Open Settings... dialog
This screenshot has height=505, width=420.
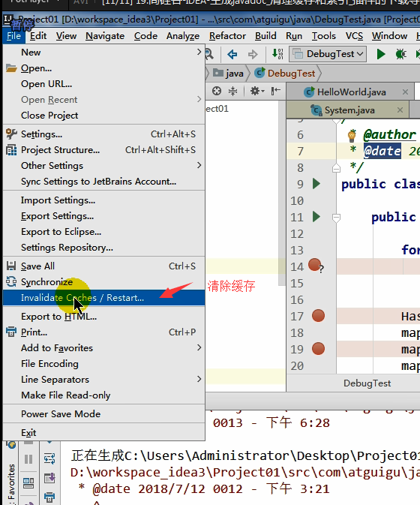[104, 134]
